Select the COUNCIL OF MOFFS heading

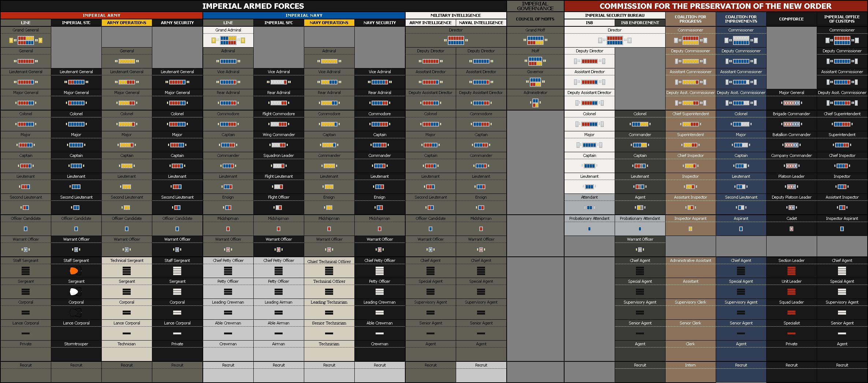point(535,19)
